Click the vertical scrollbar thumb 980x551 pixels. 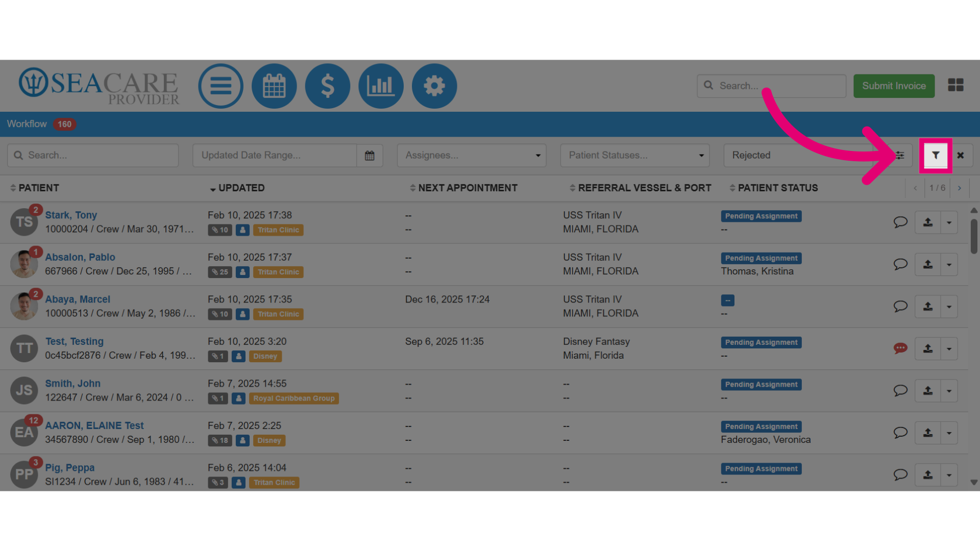pos(974,236)
